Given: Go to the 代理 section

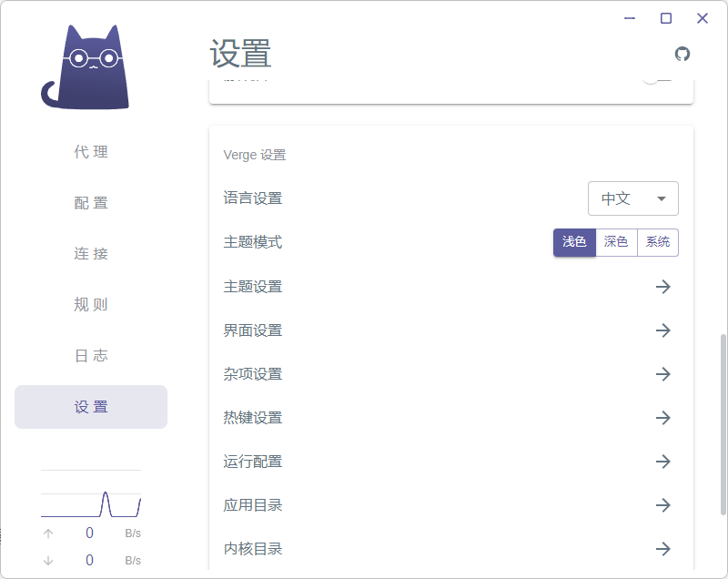Looking at the screenshot, I should (90, 152).
